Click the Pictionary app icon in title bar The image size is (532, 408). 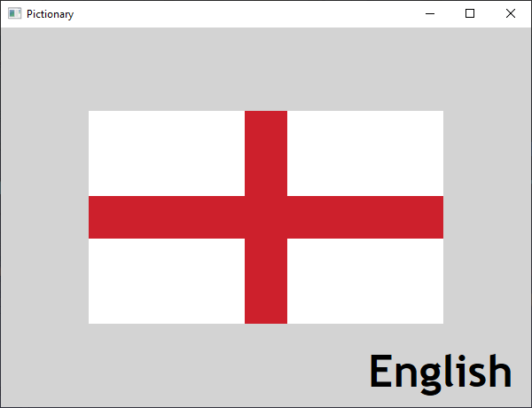pos(14,13)
